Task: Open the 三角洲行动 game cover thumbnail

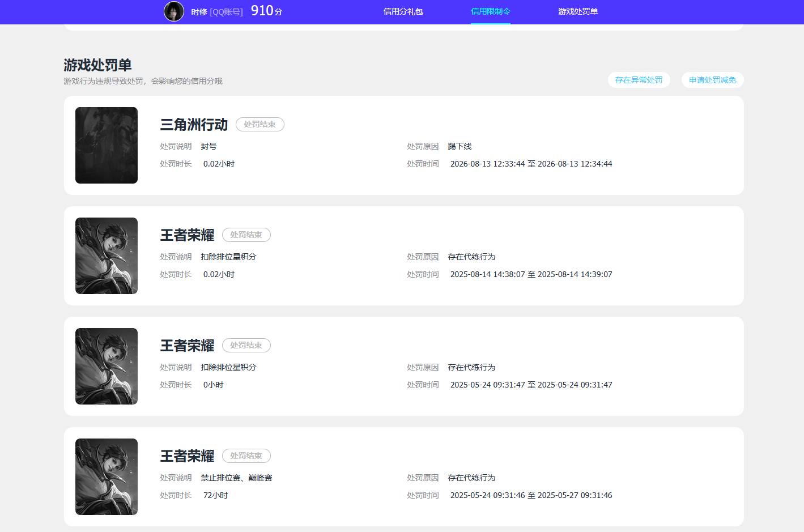Action: [107, 145]
